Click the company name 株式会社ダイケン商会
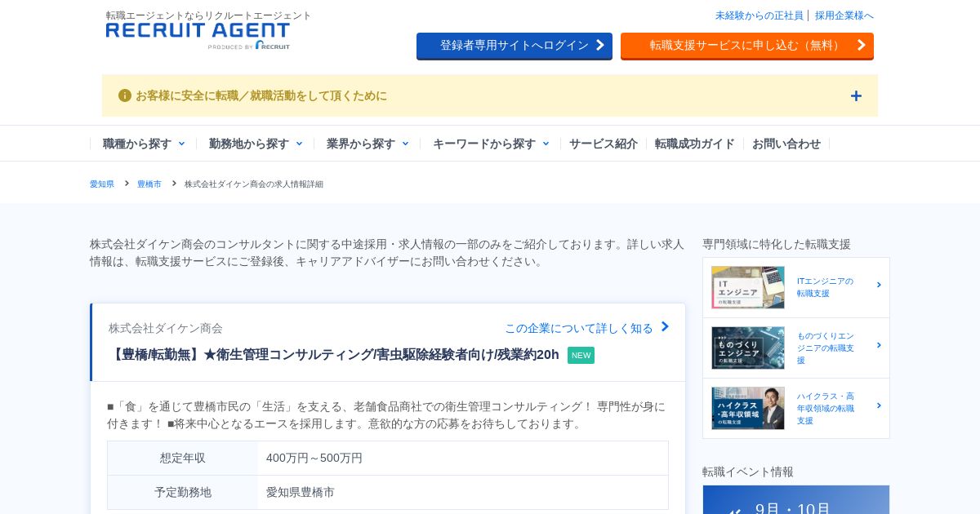Image resolution: width=980 pixels, height=514 pixels. [166, 328]
